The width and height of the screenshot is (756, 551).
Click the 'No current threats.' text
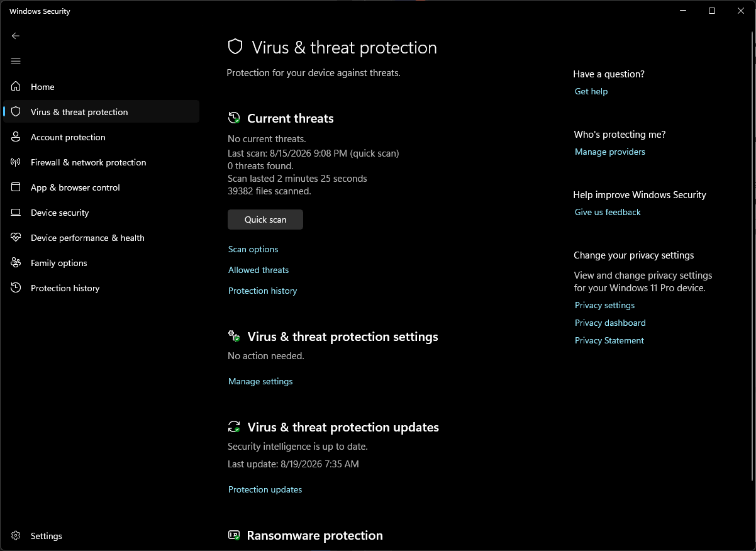click(267, 139)
